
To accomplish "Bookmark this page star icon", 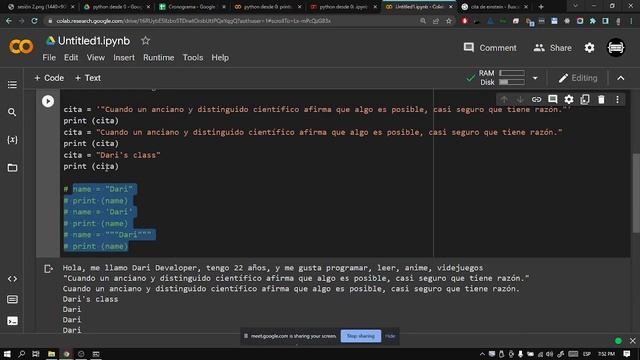I will click(449, 21).
